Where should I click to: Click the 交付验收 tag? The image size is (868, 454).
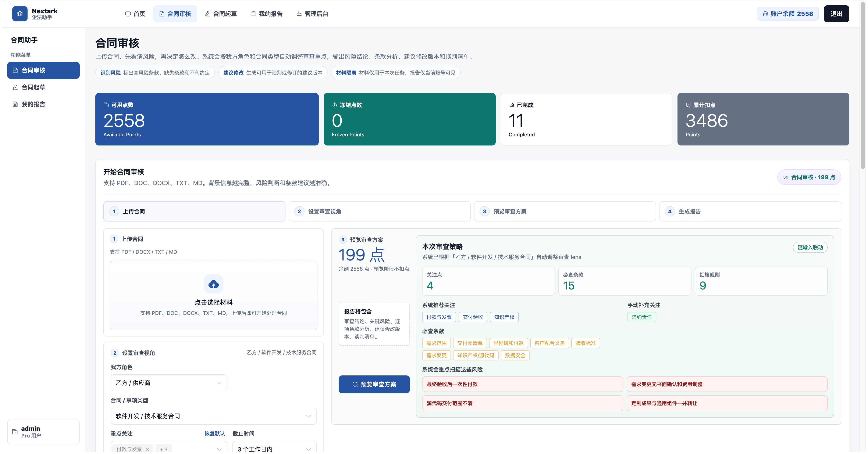(x=472, y=317)
